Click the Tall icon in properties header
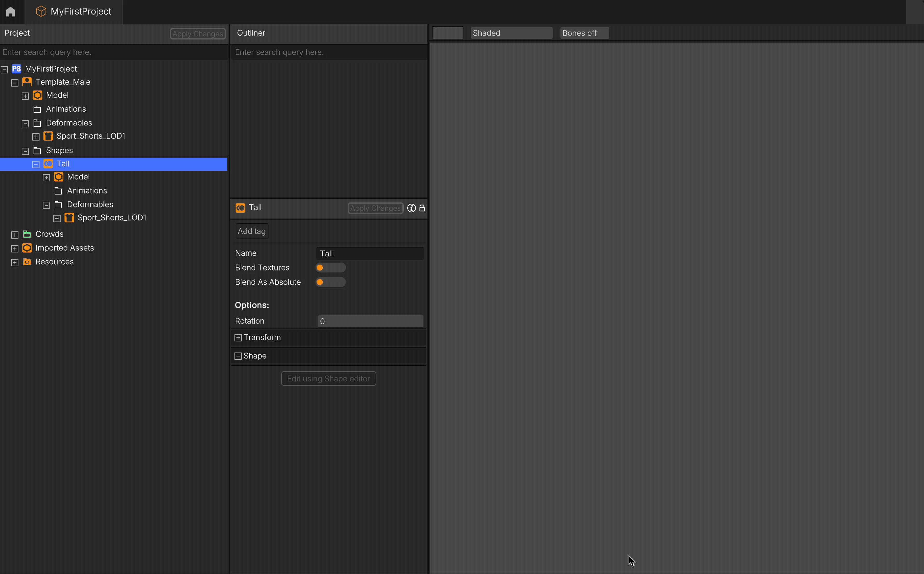Viewport: 924px width, 574px height. click(240, 208)
